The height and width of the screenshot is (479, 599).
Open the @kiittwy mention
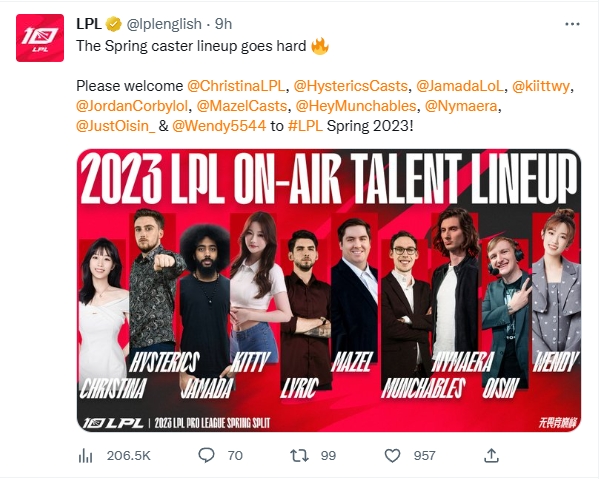[x=541, y=86]
